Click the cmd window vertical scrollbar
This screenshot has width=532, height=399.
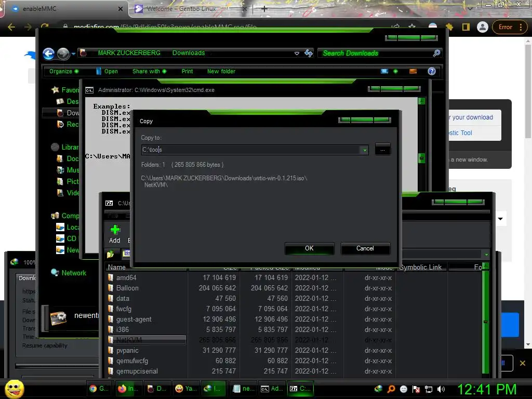pyautogui.click(x=421, y=144)
